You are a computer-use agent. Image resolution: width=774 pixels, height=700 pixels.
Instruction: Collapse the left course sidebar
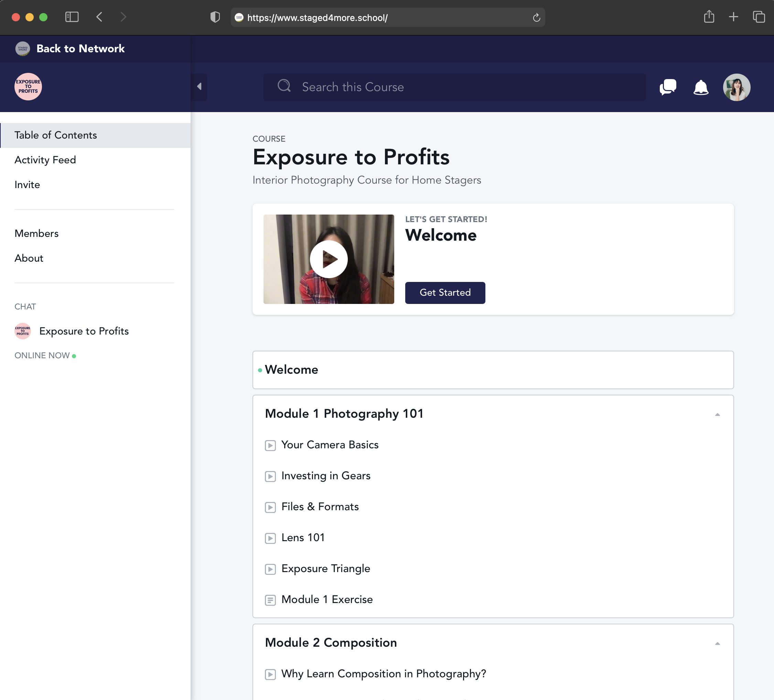point(199,87)
